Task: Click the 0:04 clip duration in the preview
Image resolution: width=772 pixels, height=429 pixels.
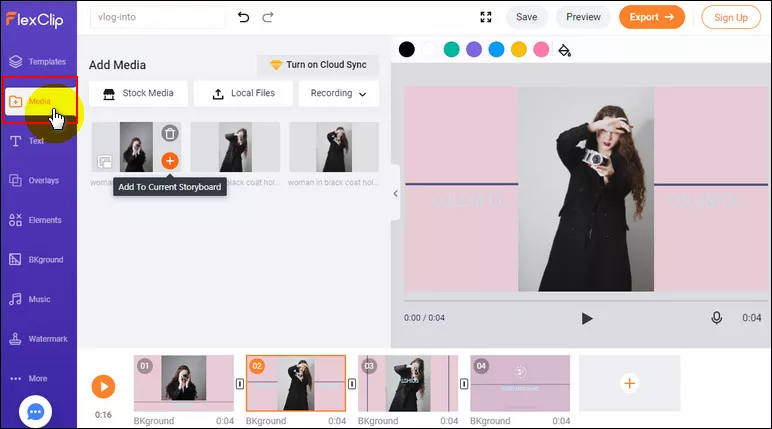Action: pyautogui.click(x=751, y=318)
